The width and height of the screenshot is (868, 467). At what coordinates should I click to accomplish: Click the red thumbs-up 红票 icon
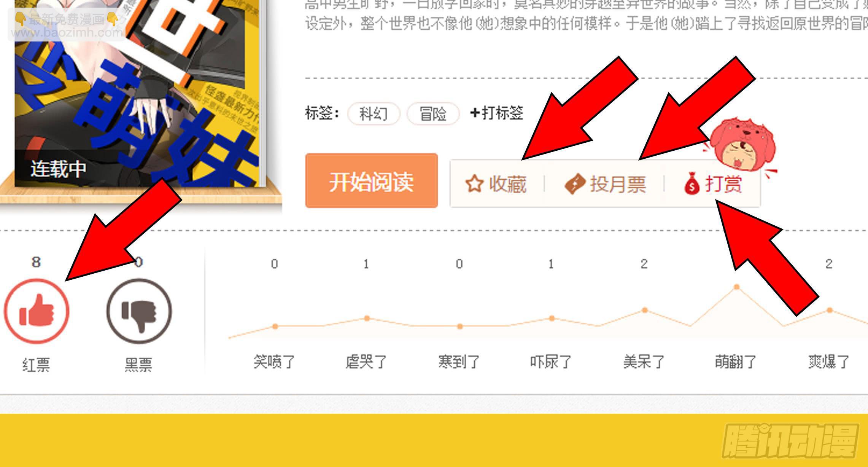(x=37, y=311)
